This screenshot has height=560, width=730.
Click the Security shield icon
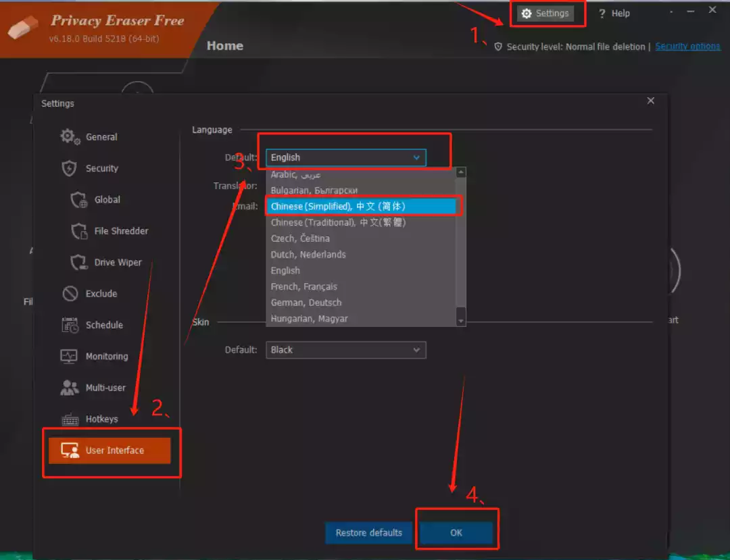click(70, 168)
